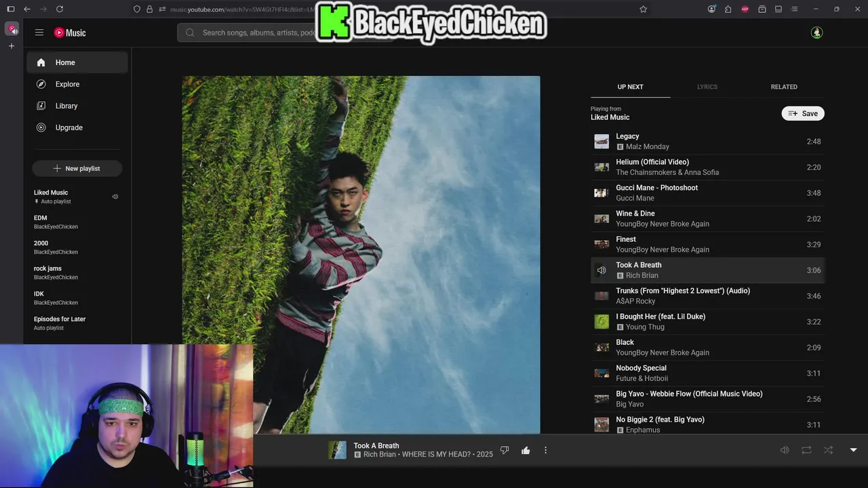Open the hamburger guide menu
The image size is (868, 488).
(39, 33)
